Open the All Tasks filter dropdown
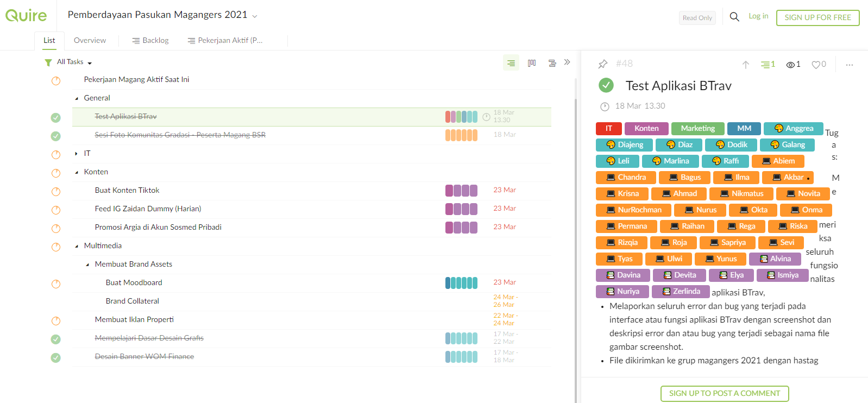This screenshot has height=403, width=868. tap(74, 62)
